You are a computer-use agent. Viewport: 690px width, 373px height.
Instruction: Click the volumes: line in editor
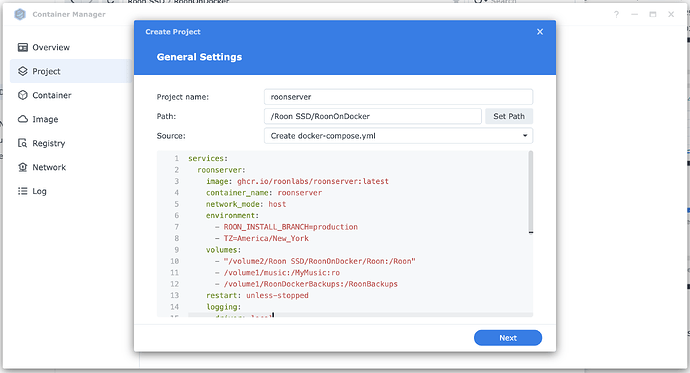223,250
